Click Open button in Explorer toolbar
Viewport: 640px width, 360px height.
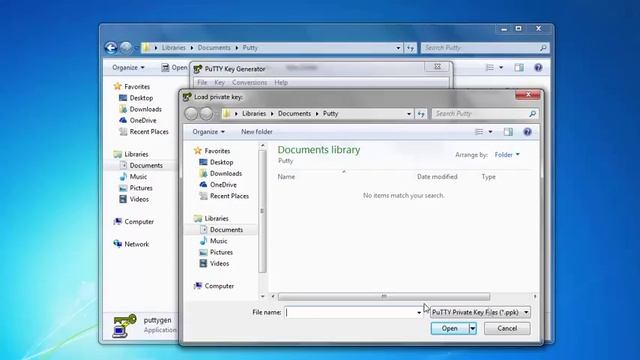pos(174,67)
